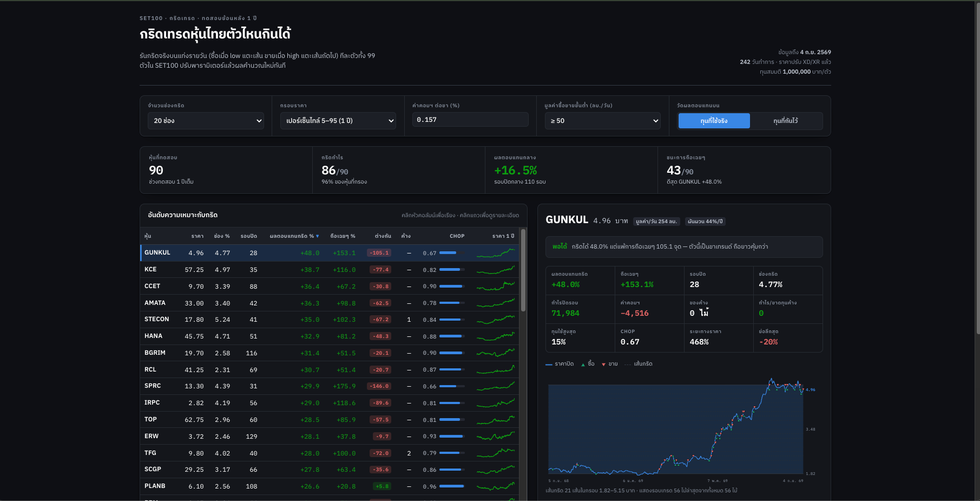Click the sort arrow beside ผลตอบแทนกริด %
Screen dimensions: 980x501
pos(318,236)
